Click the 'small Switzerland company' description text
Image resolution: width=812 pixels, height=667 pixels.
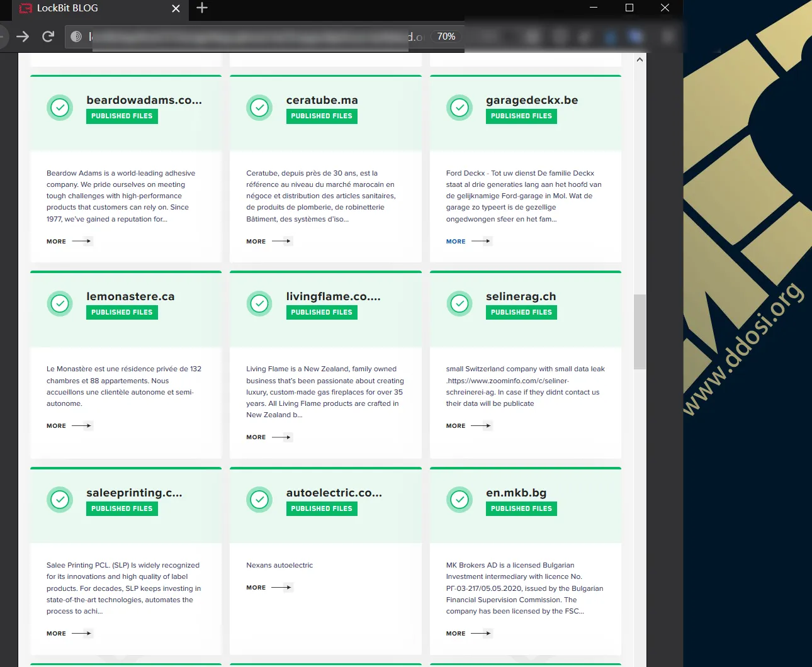click(526, 386)
